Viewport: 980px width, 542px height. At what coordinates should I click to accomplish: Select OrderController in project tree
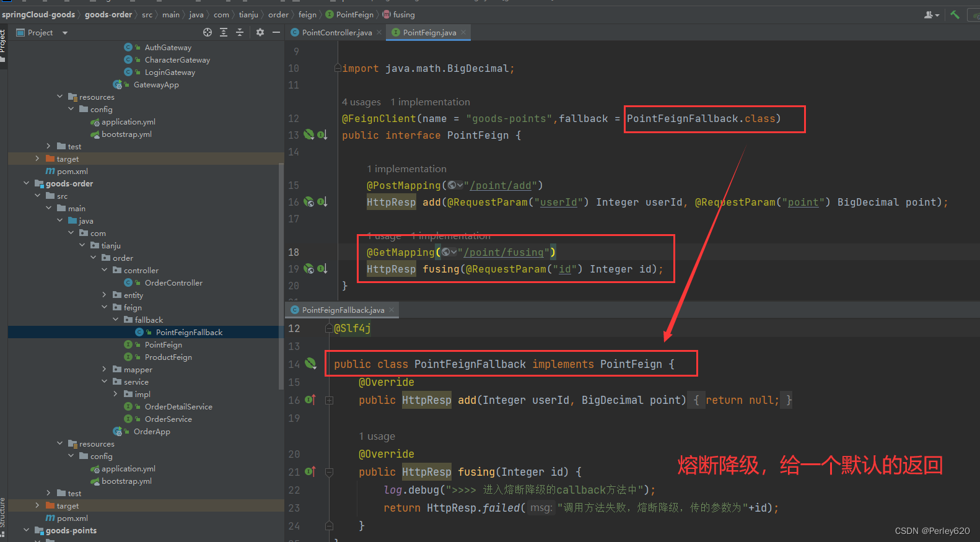click(173, 282)
